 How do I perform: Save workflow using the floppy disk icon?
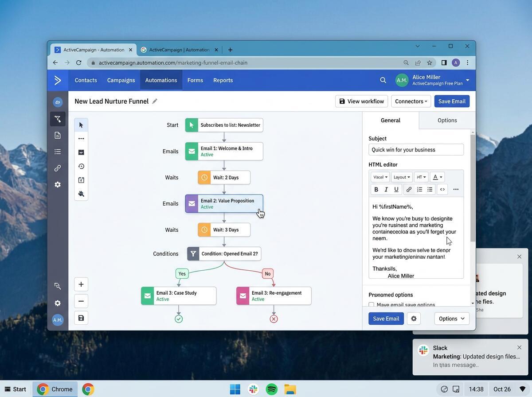[x=81, y=318]
